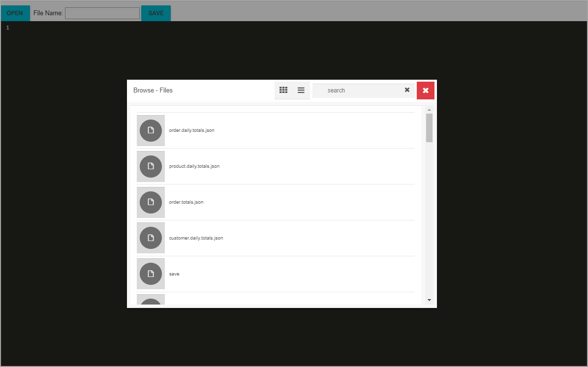Viewport: 588px width, 367px height.
Task: Switch file browser to list view
Action: pyautogui.click(x=301, y=90)
